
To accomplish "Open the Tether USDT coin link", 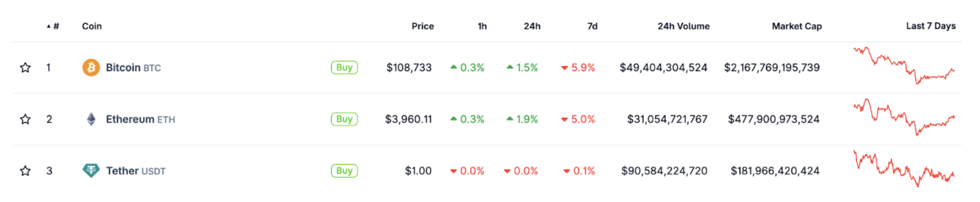I will click(x=135, y=171).
